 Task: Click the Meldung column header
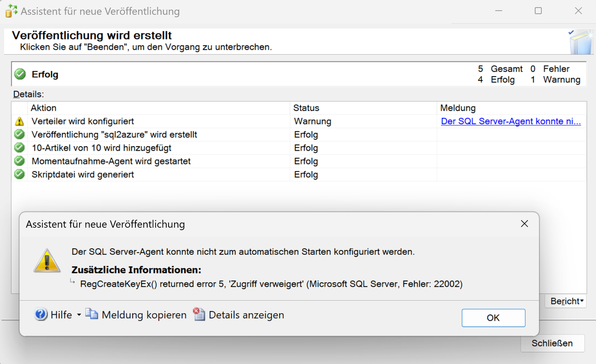coord(511,108)
